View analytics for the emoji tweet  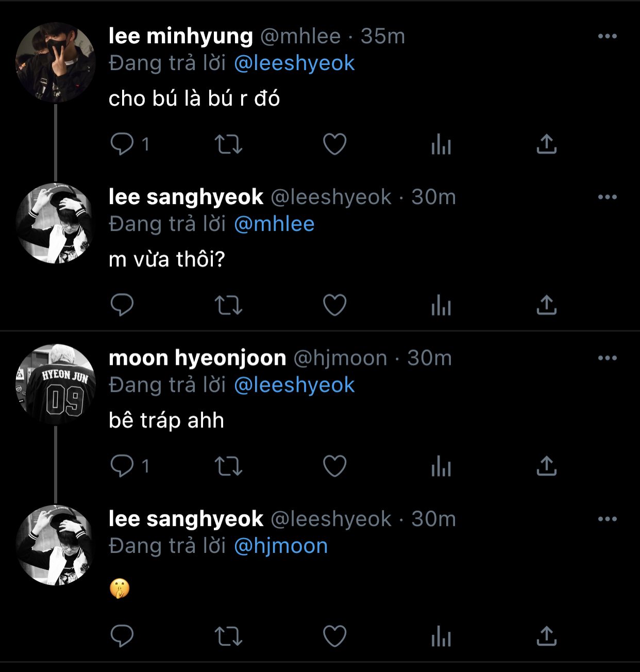[441, 636]
